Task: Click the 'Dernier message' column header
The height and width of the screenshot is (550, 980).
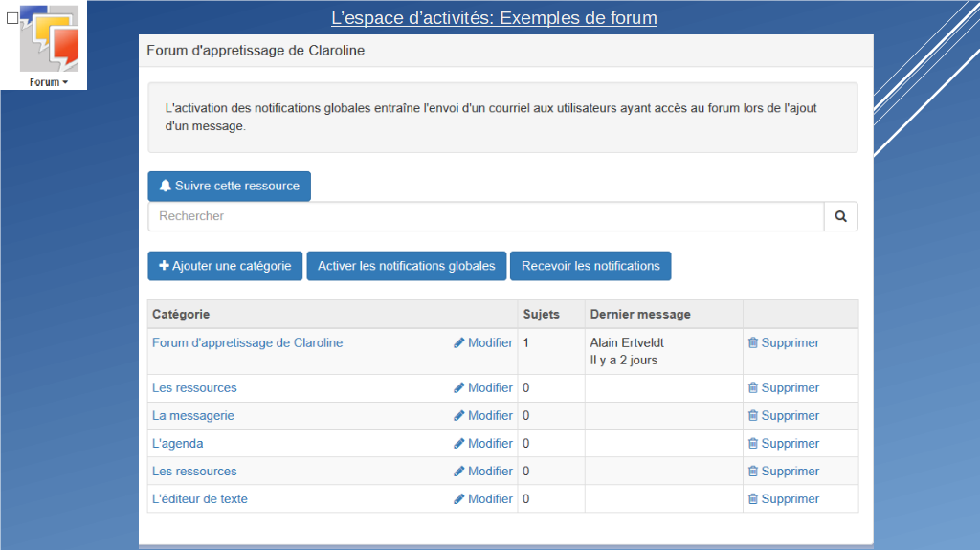Action: (640, 315)
